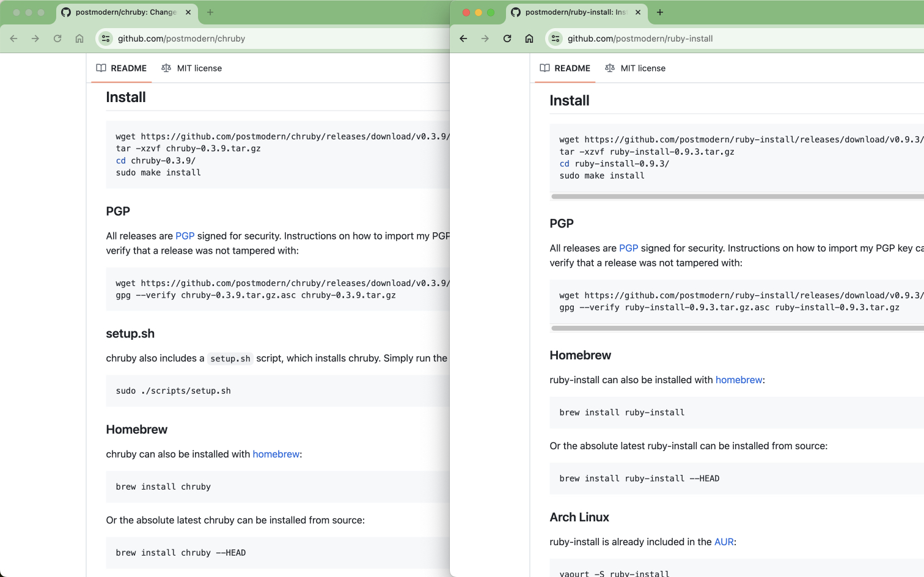This screenshot has width=924, height=577.
Task: Click the site permissions icon in the chruby address bar
Action: (105, 38)
